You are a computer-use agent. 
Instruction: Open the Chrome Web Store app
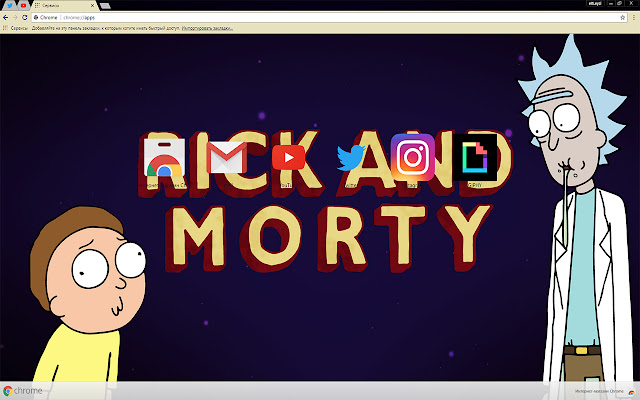pyautogui.click(x=164, y=158)
